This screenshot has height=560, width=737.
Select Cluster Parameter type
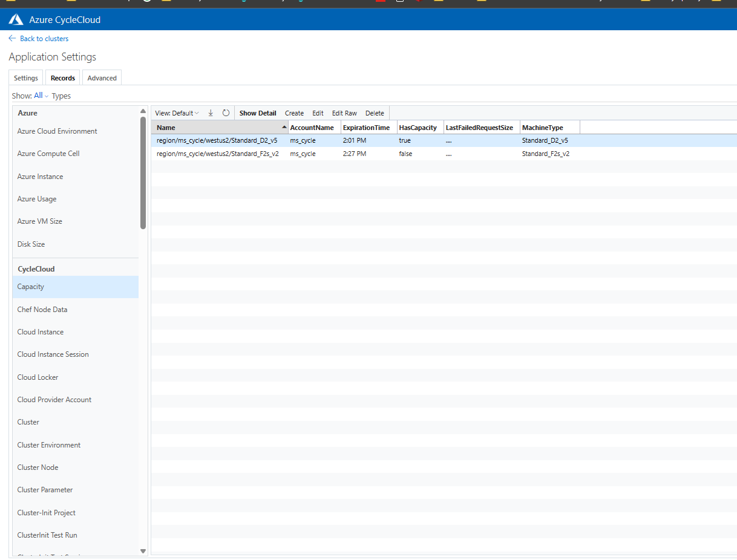point(75,490)
